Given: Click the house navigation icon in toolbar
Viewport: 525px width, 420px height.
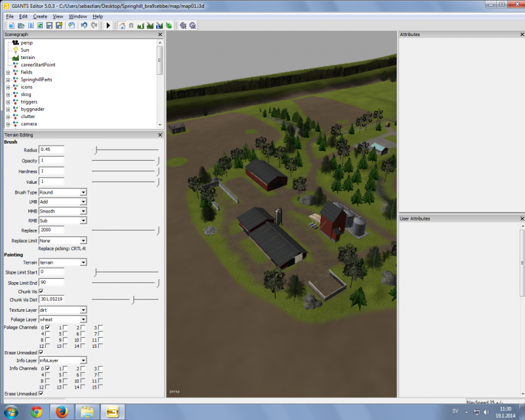Looking at the screenshot, I should click(x=121, y=25).
